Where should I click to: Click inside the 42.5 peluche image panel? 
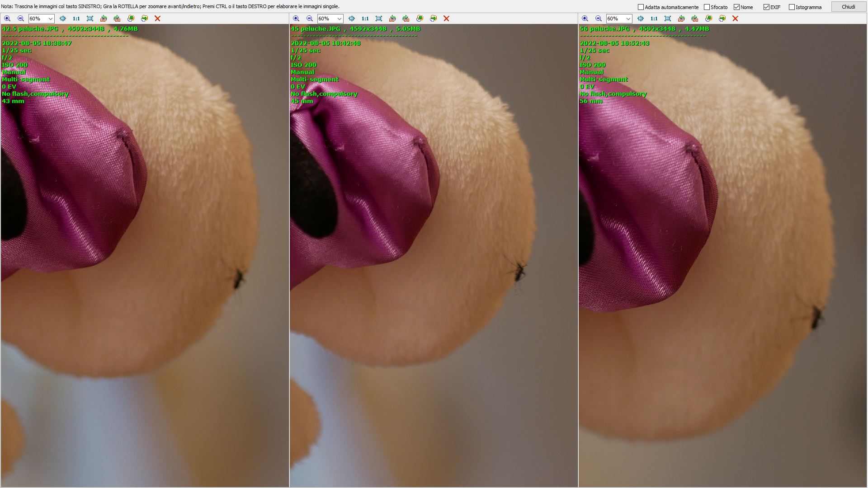145,255
